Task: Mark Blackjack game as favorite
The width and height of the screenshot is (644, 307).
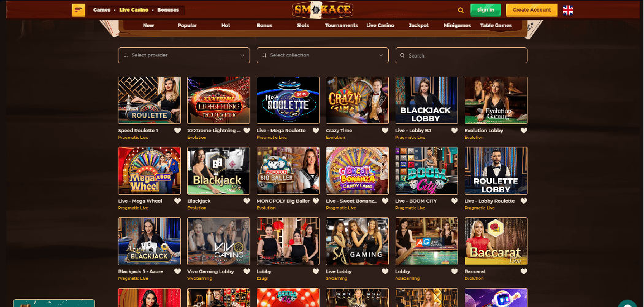Action: (247, 201)
